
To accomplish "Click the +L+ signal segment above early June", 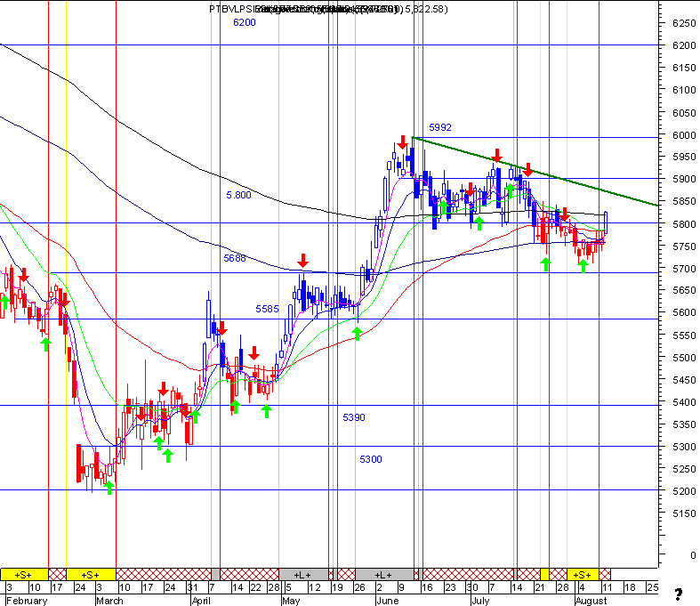I will click(384, 574).
